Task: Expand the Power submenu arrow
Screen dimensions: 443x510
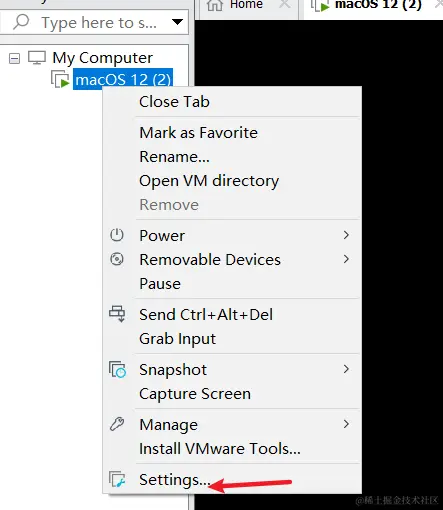Action: click(x=346, y=235)
